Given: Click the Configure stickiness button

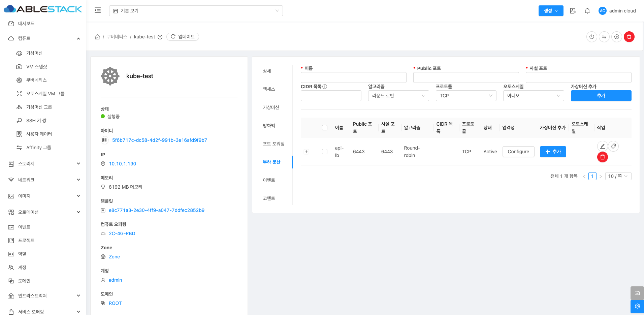Looking at the screenshot, I should (518, 152).
